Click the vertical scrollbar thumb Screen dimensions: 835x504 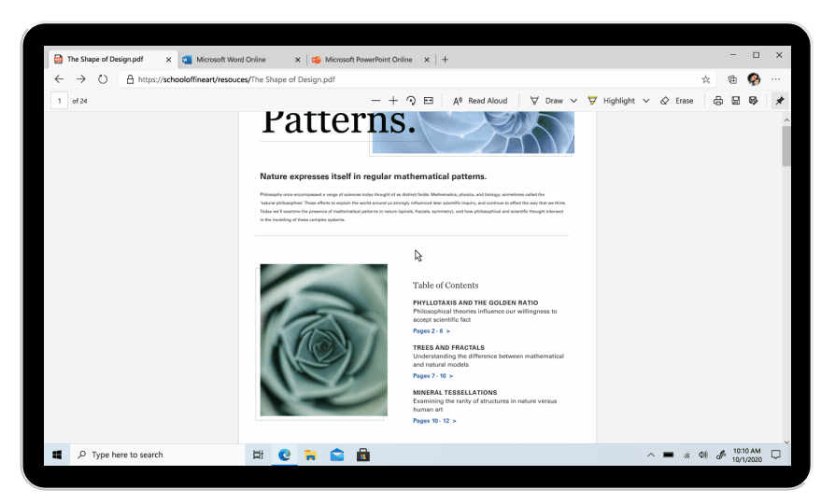pyautogui.click(x=786, y=146)
